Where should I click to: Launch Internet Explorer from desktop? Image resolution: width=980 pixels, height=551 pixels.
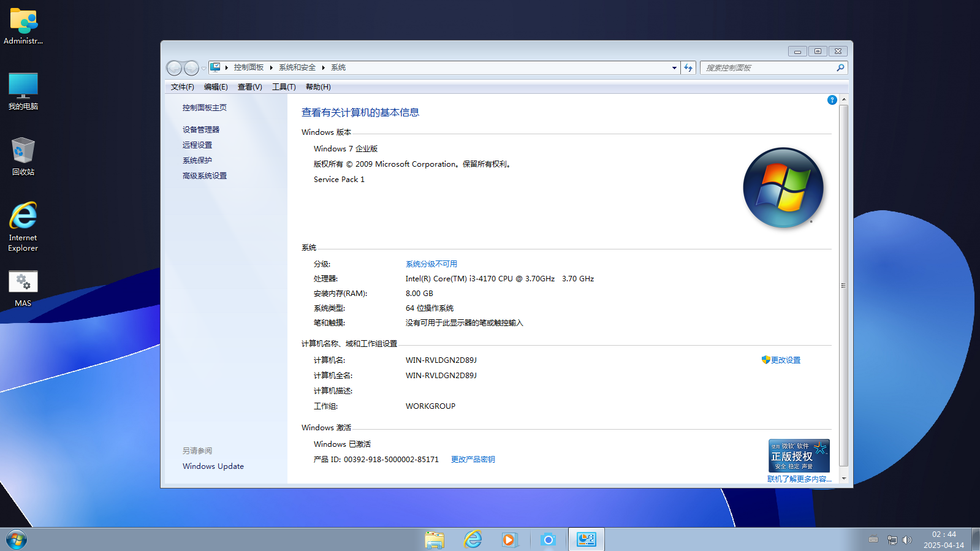click(23, 227)
